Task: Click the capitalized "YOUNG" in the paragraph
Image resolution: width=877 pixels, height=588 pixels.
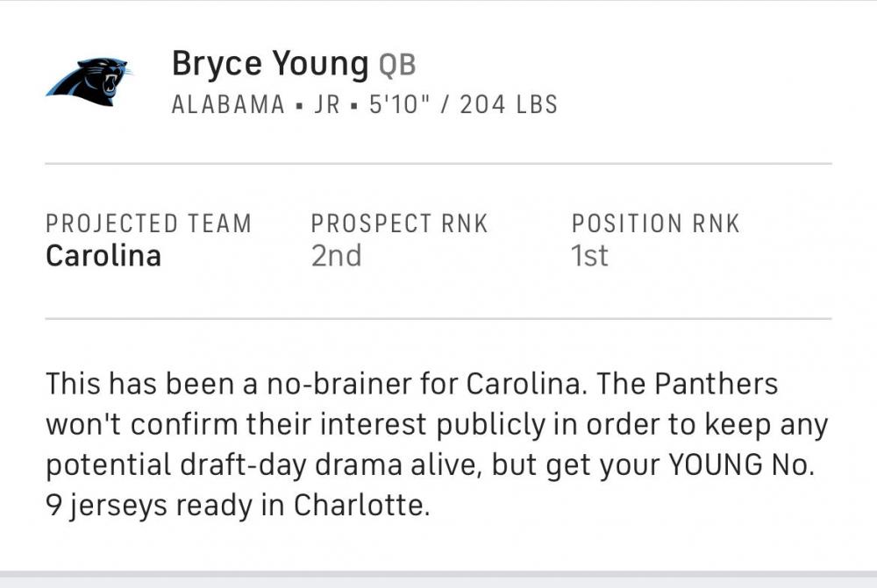Action: click(716, 465)
